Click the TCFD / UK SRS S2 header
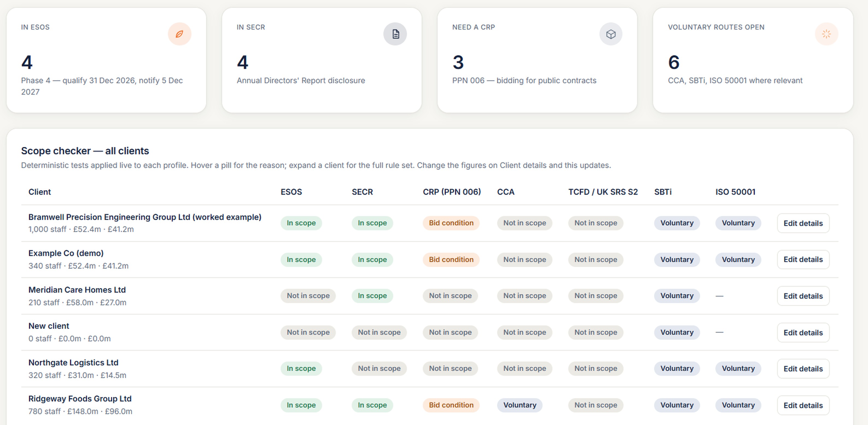The image size is (868, 425). [x=603, y=192]
